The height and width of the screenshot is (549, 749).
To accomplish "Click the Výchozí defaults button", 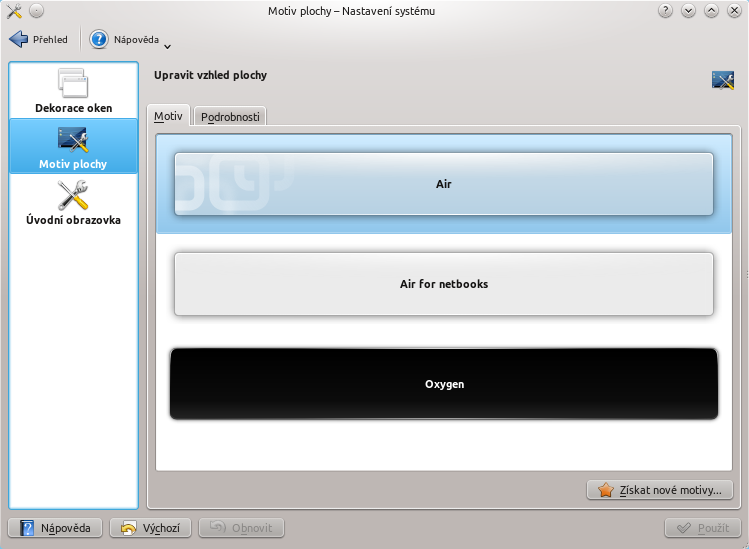I will pyautogui.click(x=150, y=528).
